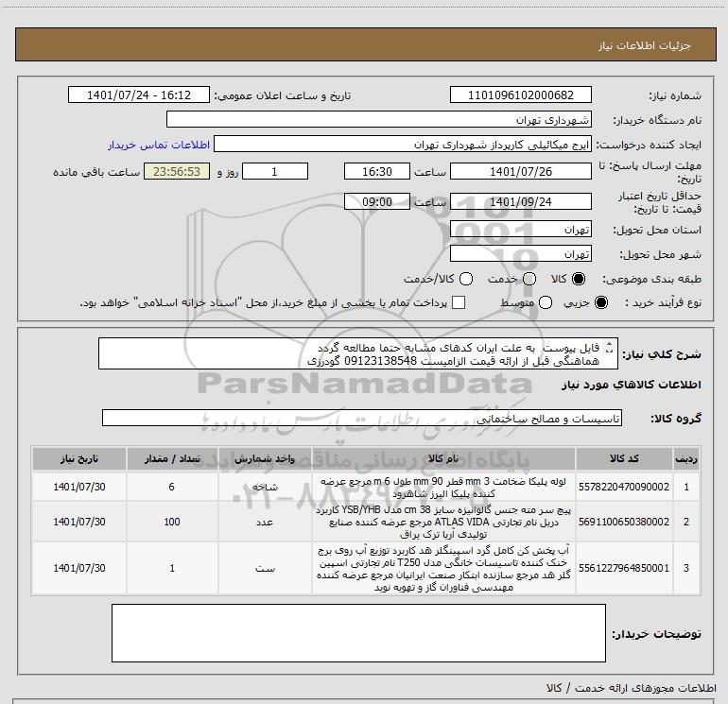Select the کالا radio button
The width and height of the screenshot is (728, 704).
(579, 279)
